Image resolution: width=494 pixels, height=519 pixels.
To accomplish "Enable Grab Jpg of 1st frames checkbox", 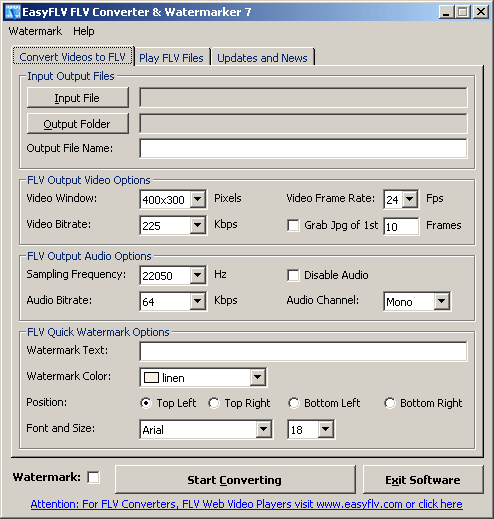I will (293, 225).
